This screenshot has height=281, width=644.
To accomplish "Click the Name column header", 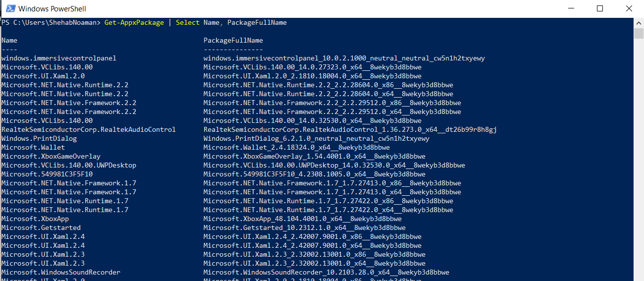I will pyautogui.click(x=9, y=41).
